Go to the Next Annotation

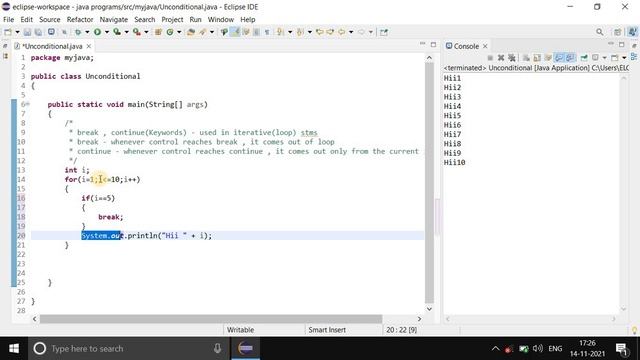(280, 32)
